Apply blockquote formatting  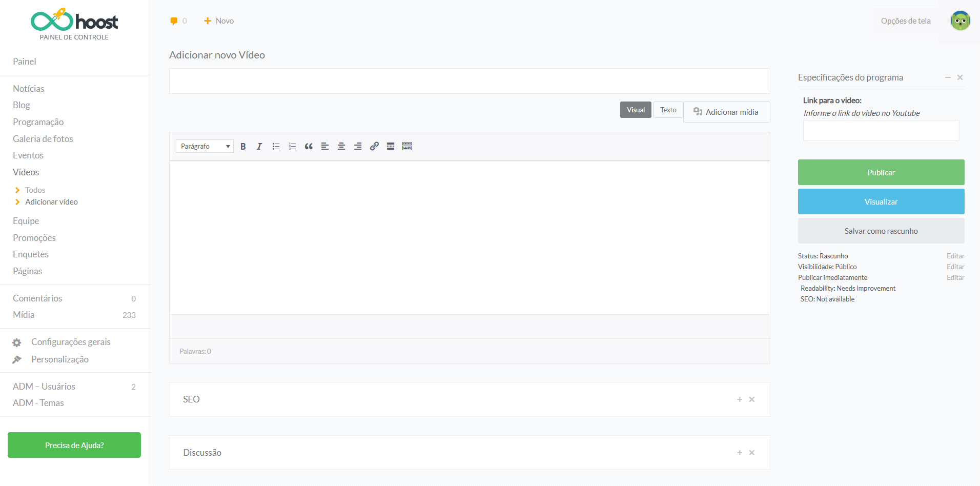click(309, 147)
